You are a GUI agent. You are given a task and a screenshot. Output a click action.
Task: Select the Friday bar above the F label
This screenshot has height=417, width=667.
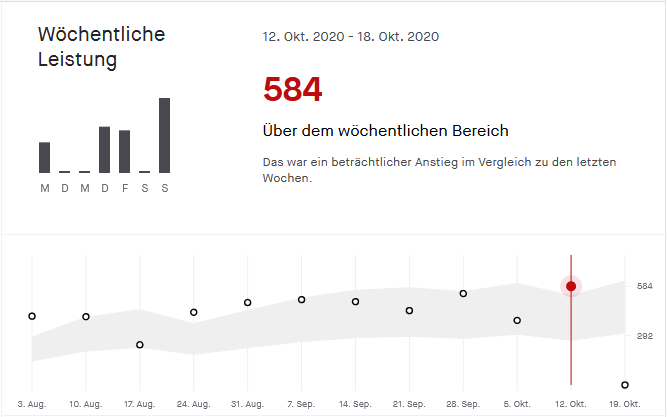[125, 151]
